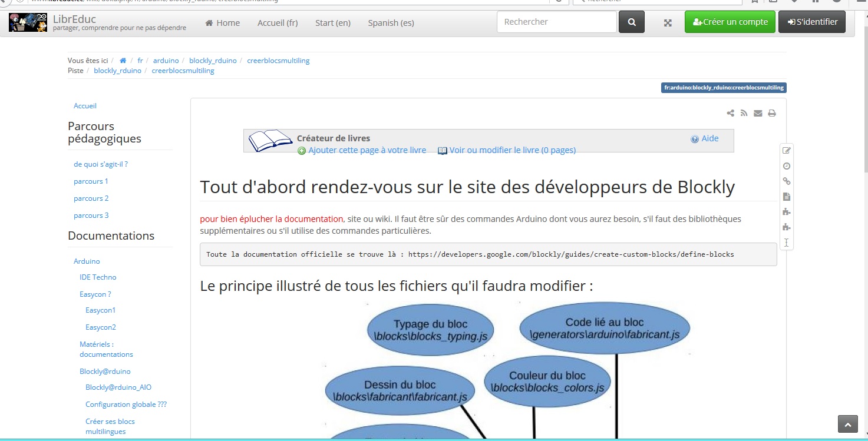Click the home icon in breadcrumb

[123, 61]
